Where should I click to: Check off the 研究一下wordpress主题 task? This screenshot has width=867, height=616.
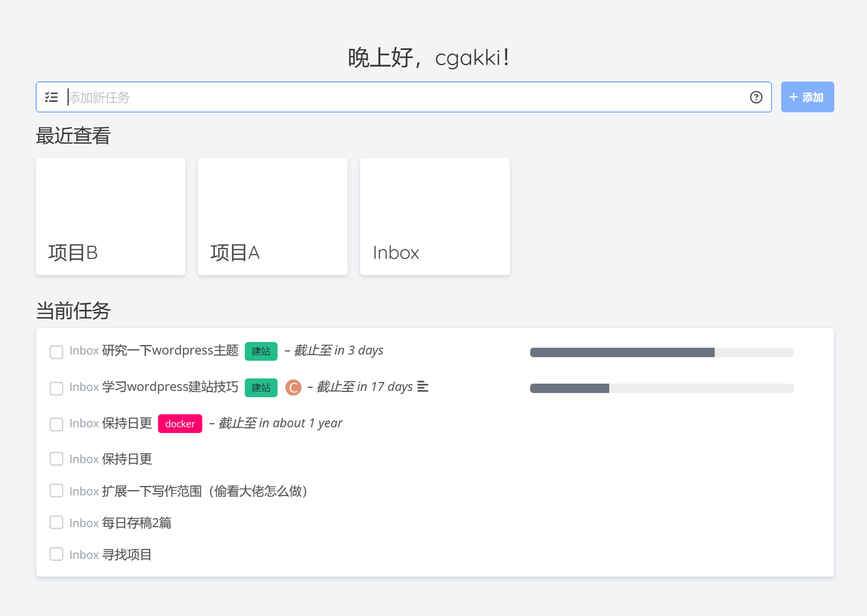click(56, 352)
